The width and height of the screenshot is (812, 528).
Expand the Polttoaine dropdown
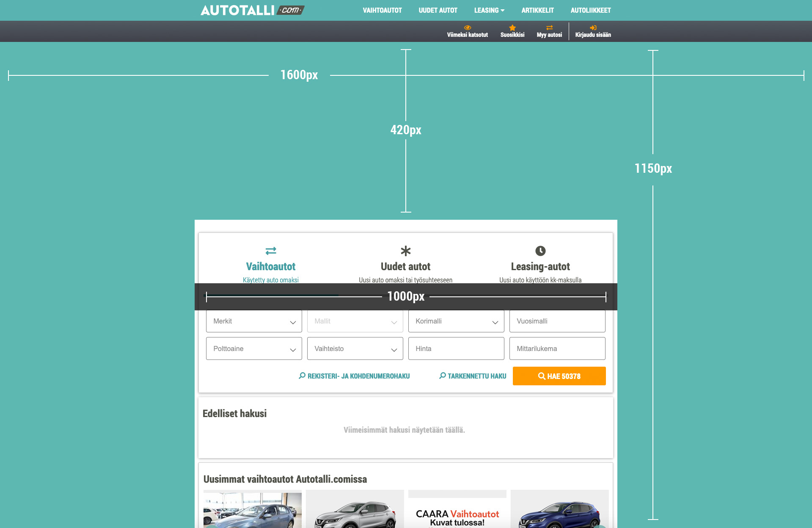tap(254, 348)
